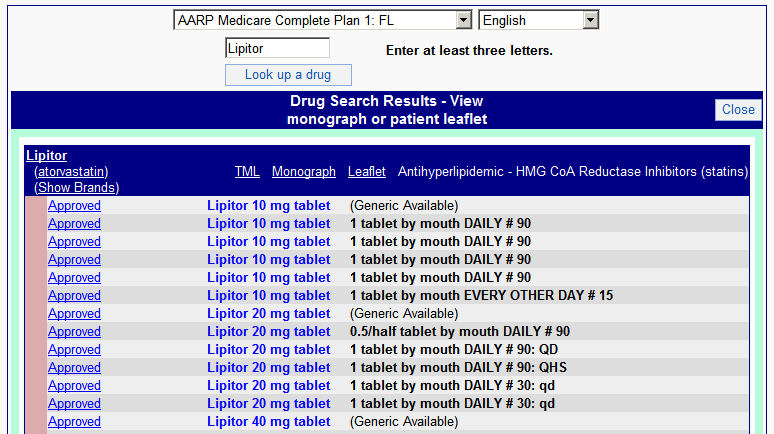The image size is (774, 434).
Task: Click '1 tablet by mouth DAILY # 90: QHS' text
Action: point(459,367)
